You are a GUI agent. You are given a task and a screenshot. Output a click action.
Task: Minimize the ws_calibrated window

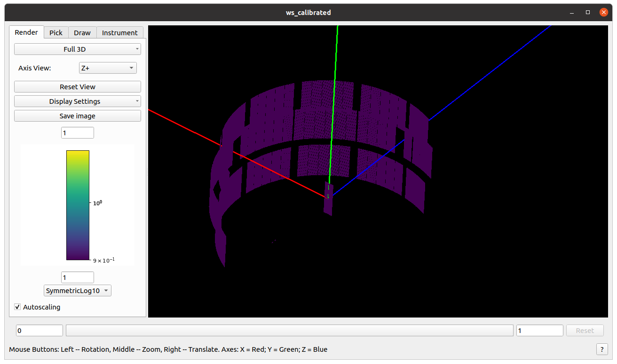572,12
